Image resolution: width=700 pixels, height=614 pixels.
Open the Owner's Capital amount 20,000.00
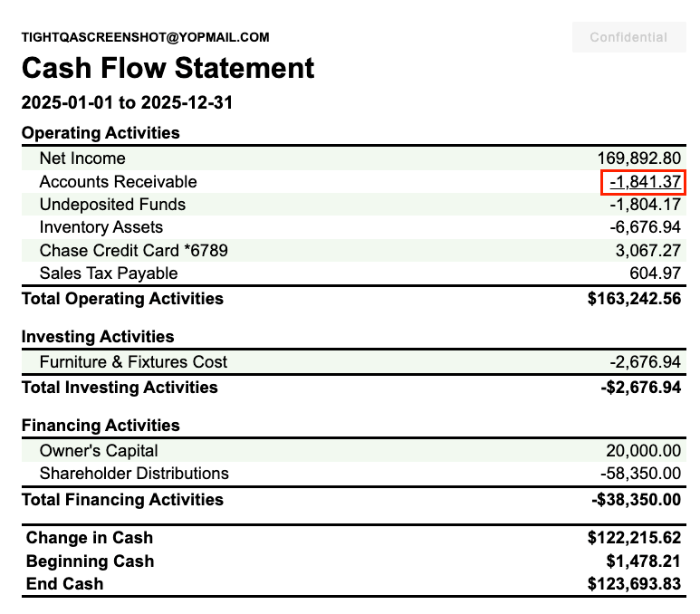pos(643,451)
